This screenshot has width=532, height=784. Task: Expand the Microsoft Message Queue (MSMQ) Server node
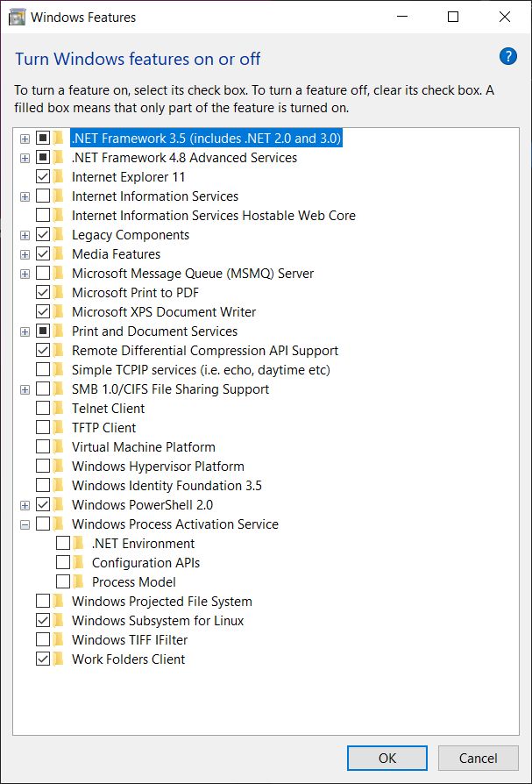click(25, 274)
